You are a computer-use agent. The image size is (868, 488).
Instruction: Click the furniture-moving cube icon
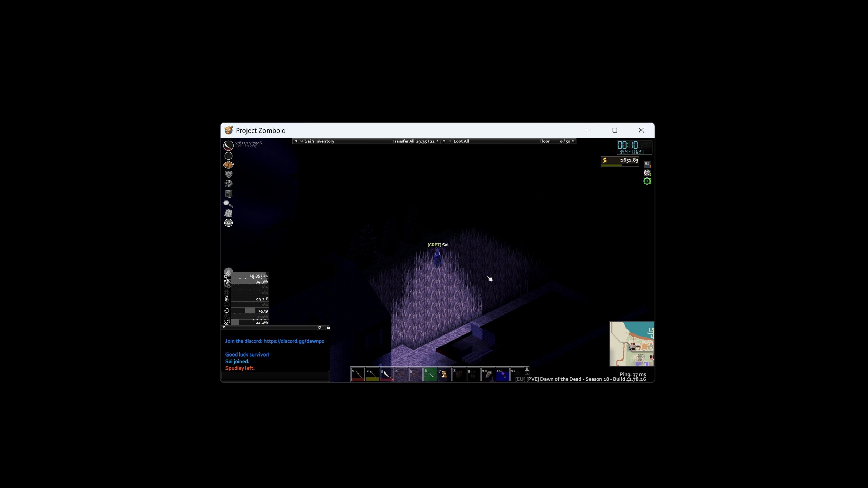(x=229, y=194)
